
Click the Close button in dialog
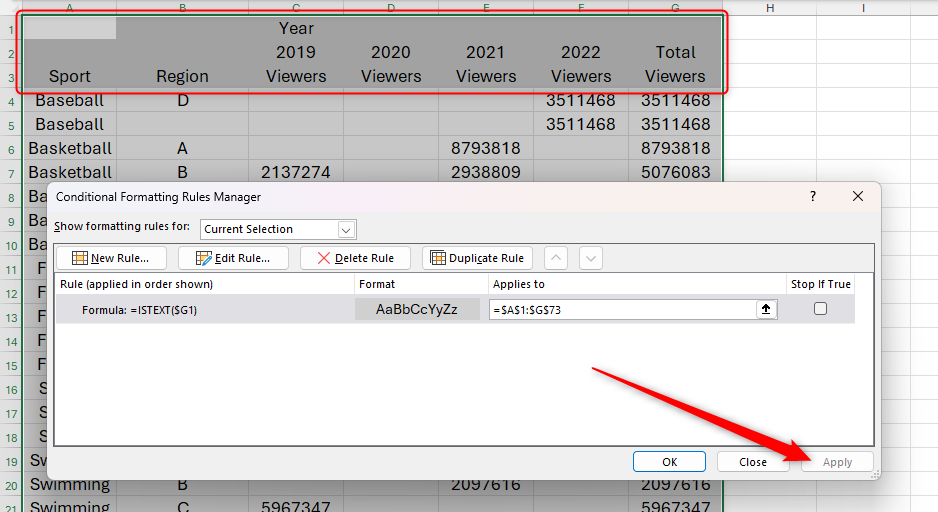pos(753,462)
